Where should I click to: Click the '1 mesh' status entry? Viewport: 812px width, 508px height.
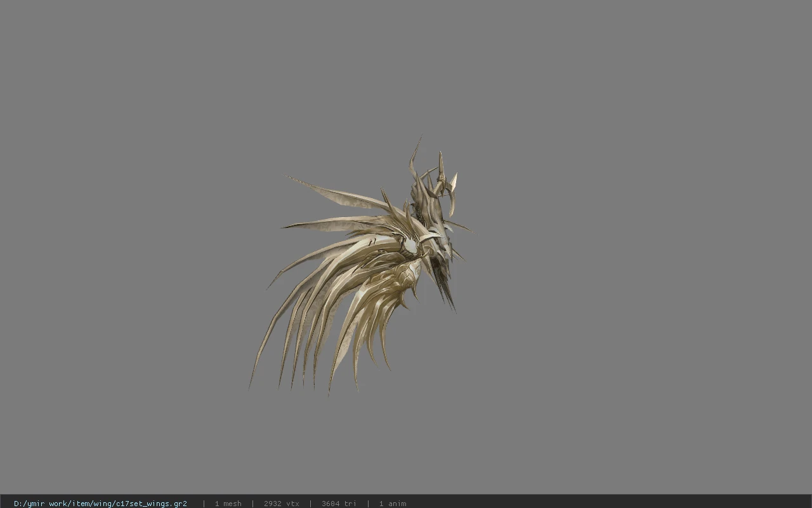click(x=228, y=504)
